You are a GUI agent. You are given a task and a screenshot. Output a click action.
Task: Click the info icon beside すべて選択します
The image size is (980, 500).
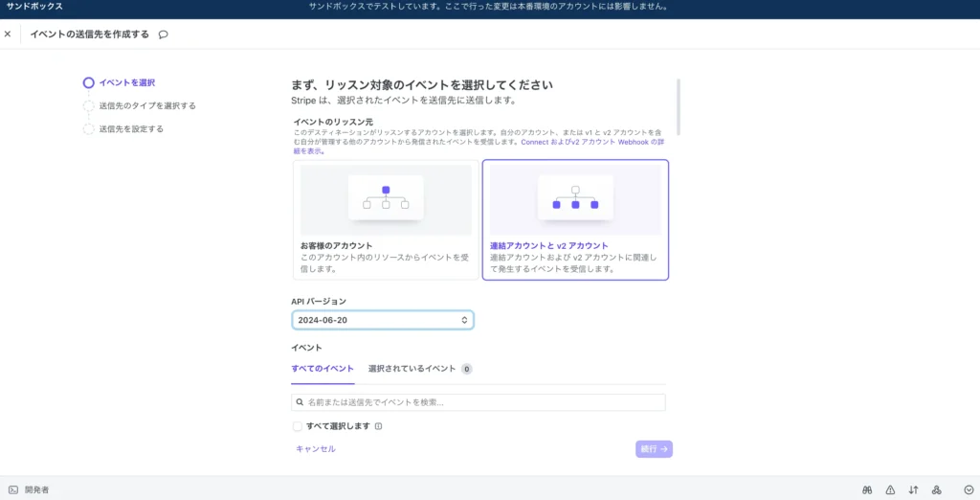[x=379, y=427]
